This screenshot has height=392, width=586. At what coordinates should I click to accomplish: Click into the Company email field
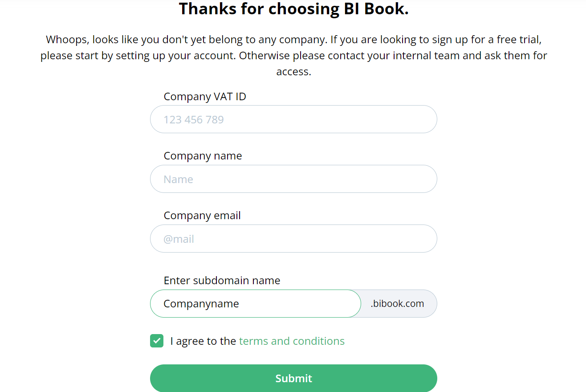tap(293, 239)
